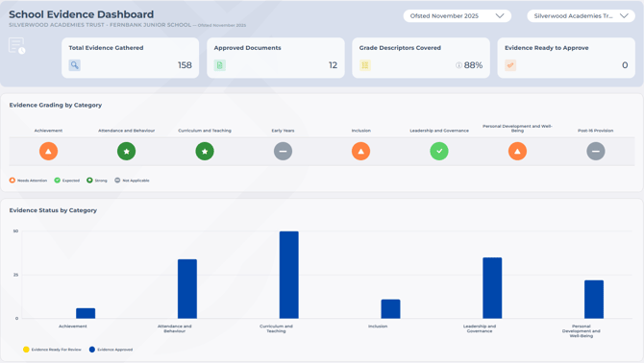The height and width of the screenshot is (363, 644).
Task: Click the Total Evidence Gathered card title
Action: [x=106, y=48]
